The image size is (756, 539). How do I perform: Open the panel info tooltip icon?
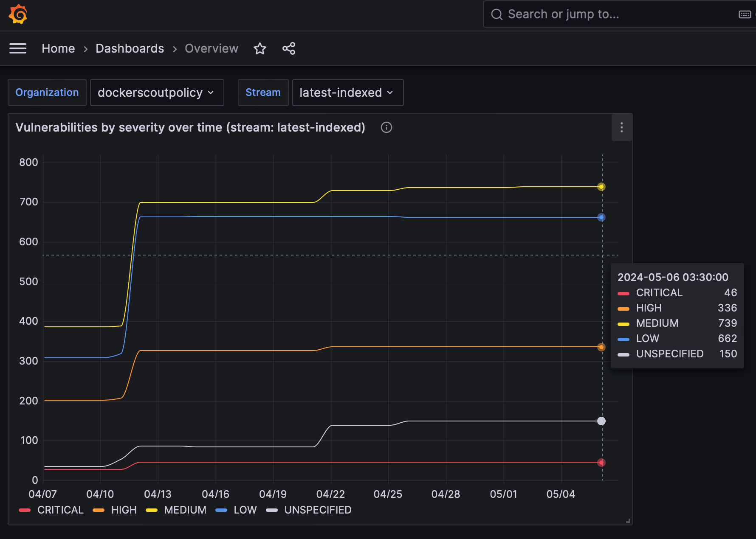click(386, 127)
